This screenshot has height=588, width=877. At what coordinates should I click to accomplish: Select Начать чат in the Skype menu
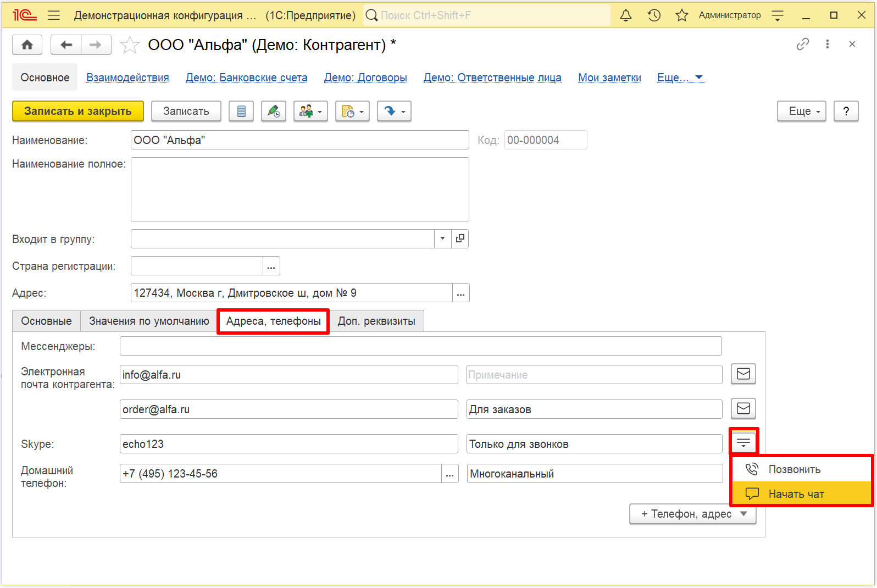802,493
